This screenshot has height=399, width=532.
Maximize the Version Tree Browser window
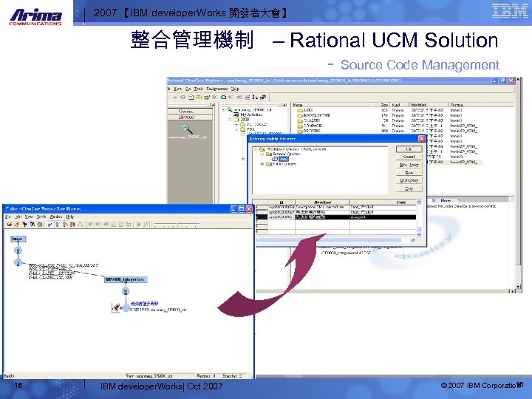pos(241,208)
